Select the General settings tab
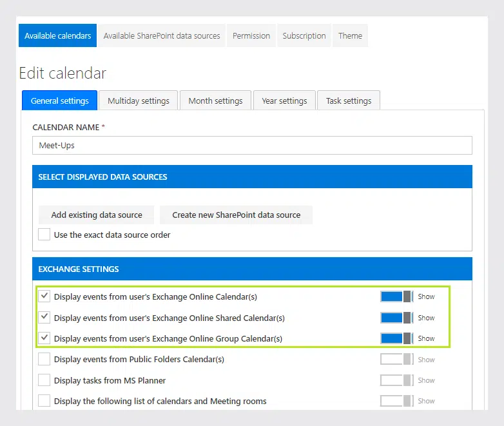This screenshot has height=426, width=504. point(59,101)
